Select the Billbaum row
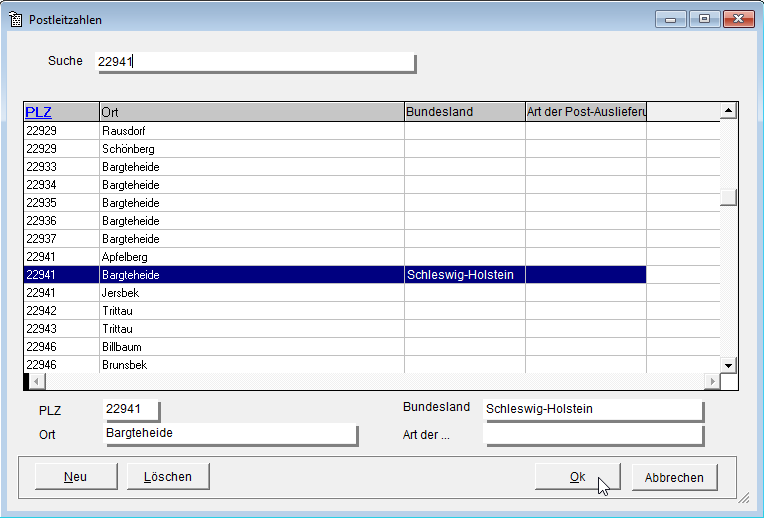This screenshot has height=518, width=764. pyautogui.click(x=372, y=347)
